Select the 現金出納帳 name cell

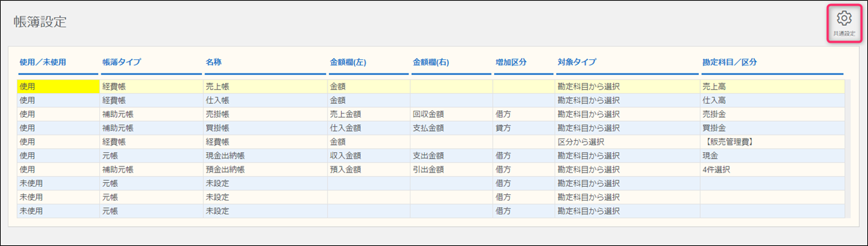tap(265, 156)
